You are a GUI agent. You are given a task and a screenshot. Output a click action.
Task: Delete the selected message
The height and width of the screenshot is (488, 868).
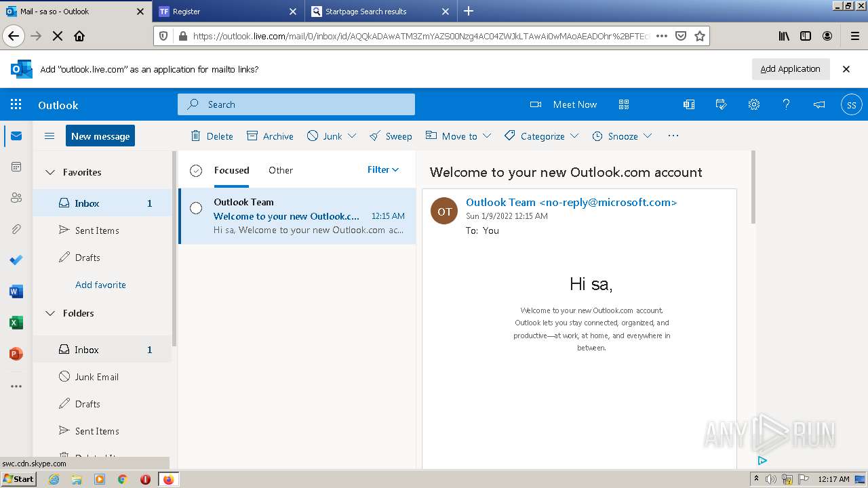(212, 136)
